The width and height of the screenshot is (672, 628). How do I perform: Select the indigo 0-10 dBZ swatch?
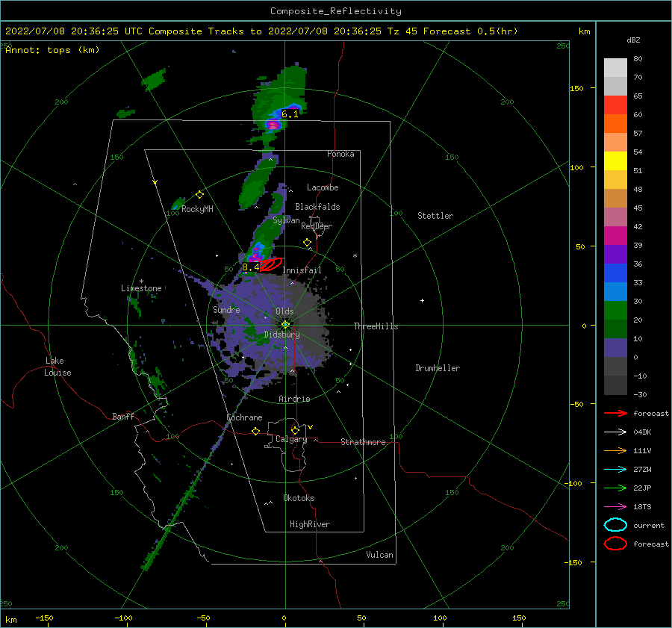pyautogui.click(x=615, y=348)
